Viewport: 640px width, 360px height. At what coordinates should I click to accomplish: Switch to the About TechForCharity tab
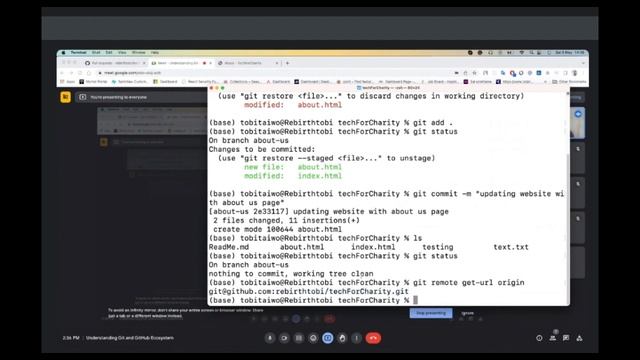point(248,63)
